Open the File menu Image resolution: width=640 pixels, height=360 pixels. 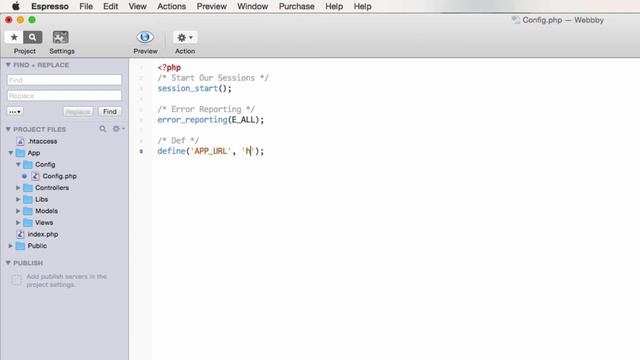tap(86, 6)
